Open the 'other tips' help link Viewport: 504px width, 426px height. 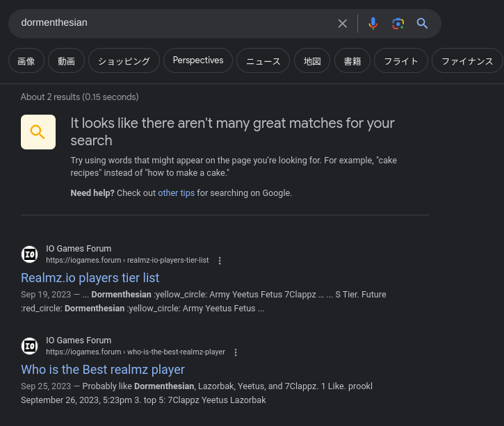[x=176, y=193]
